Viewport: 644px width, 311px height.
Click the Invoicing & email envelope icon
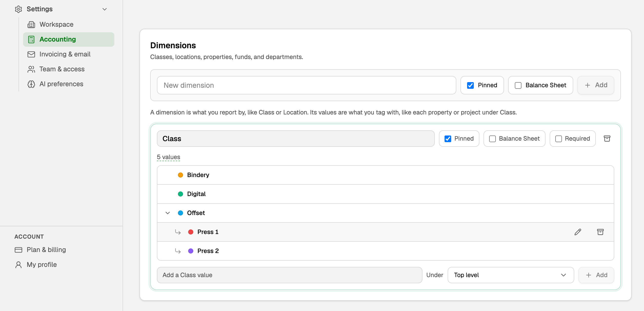31,54
